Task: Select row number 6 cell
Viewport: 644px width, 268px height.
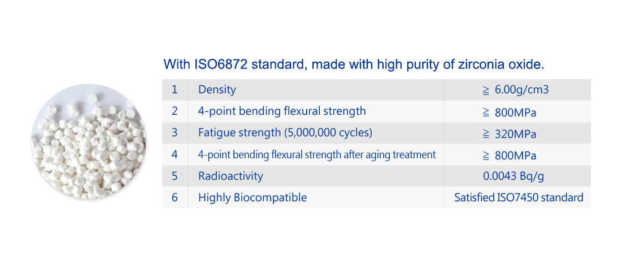Action: click(x=175, y=197)
